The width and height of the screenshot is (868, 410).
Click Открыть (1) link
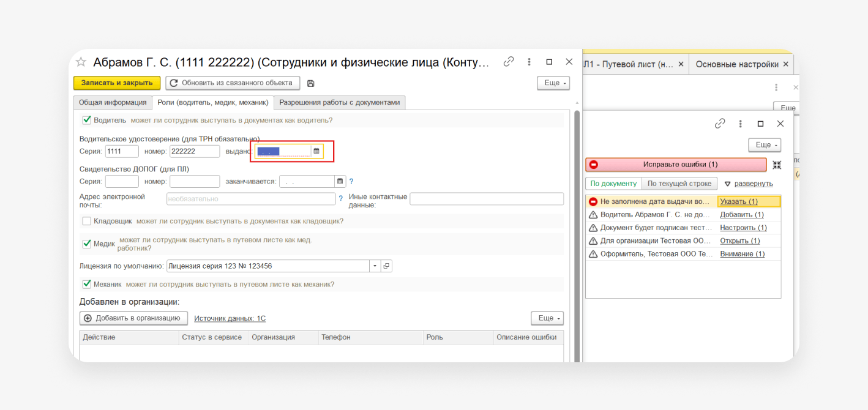(x=740, y=241)
